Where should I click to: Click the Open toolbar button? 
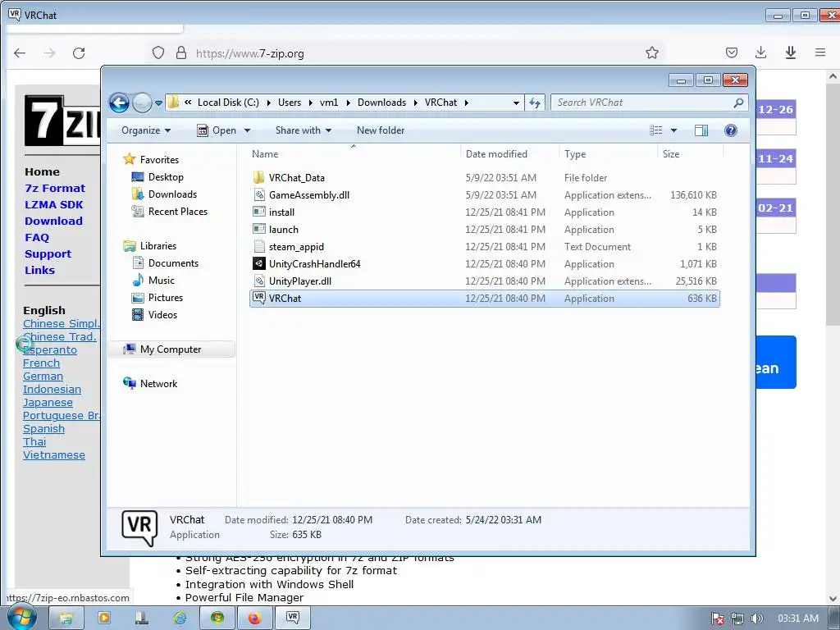click(217, 130)
